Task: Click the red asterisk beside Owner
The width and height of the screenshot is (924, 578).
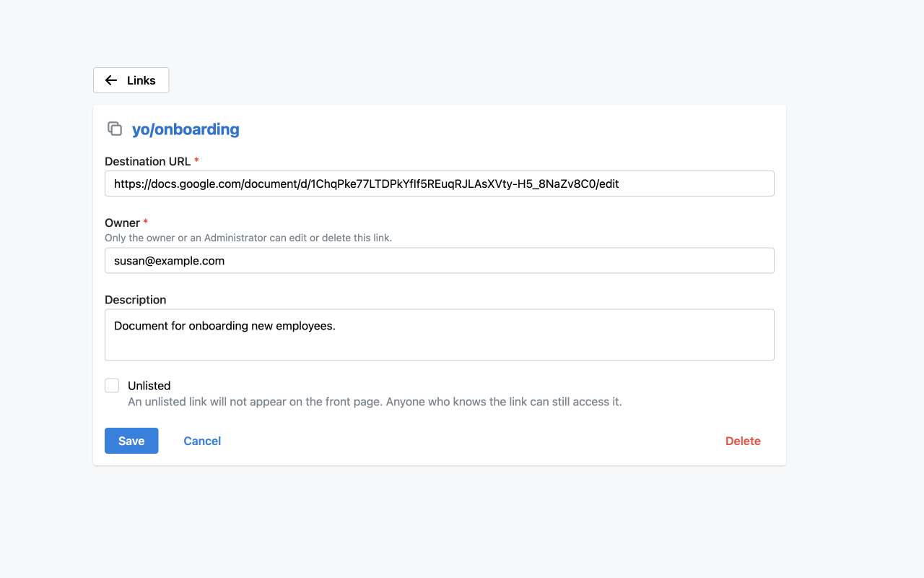Action: tap(146, 223)
